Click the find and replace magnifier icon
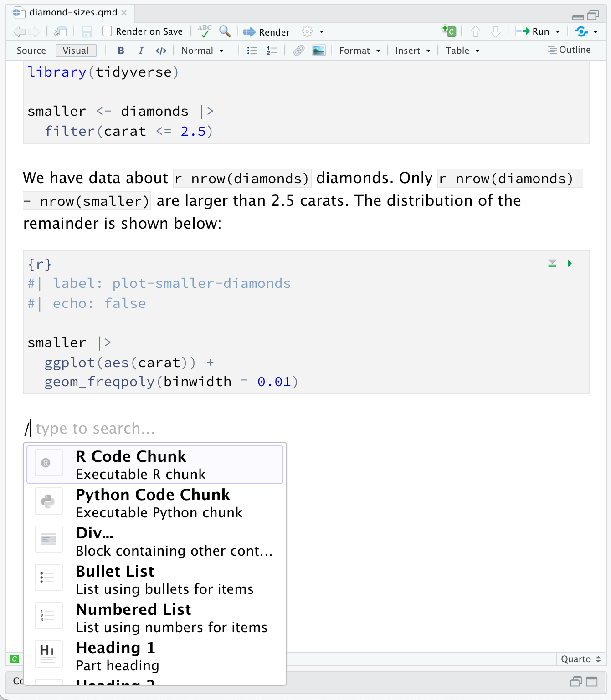 pyautogui.click(x=225, y=31)
